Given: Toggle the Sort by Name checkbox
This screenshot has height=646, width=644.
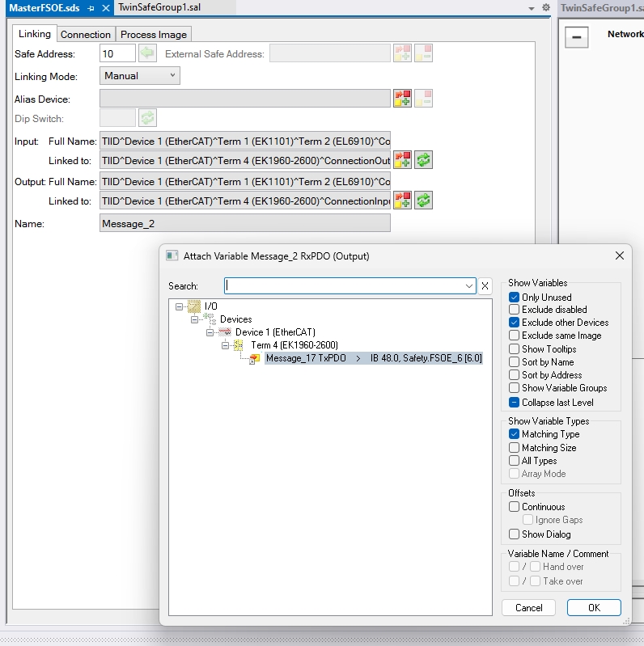Looking at the screenshot, I should [515, 362].
